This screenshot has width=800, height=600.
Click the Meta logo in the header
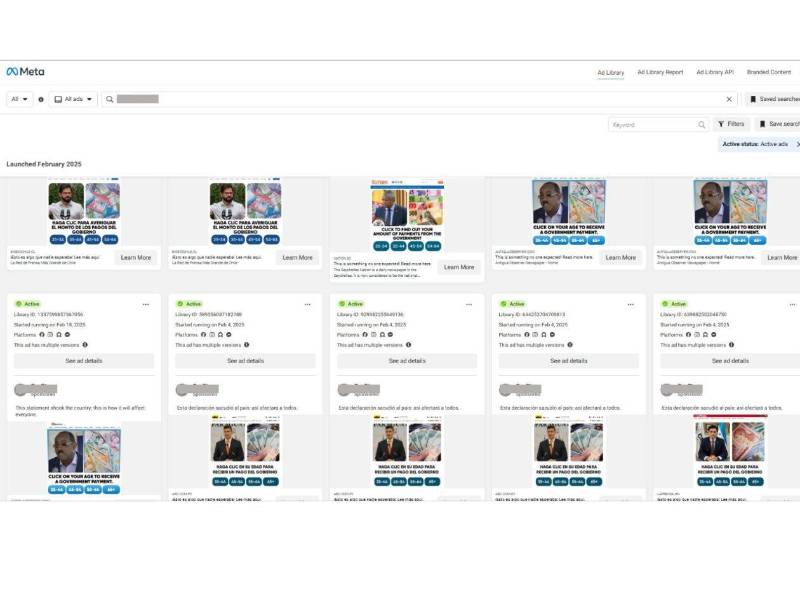pos(28,71)
